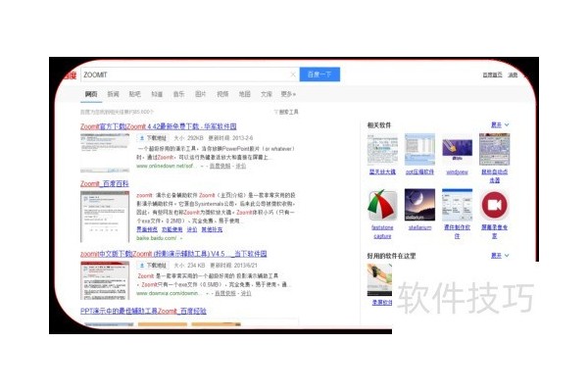Click the 课件制作软件 thumbnail
The height and width of the screenshot is (392, 588).
click(457, 205)
